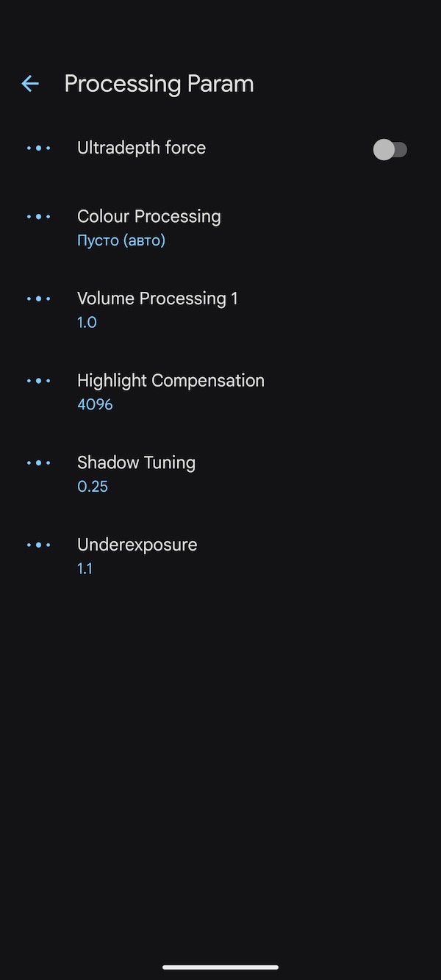This screenshot has height=980, width=441.
Task: Click three-dot icon beside Underexposure
Action: (x=39, y=545)
